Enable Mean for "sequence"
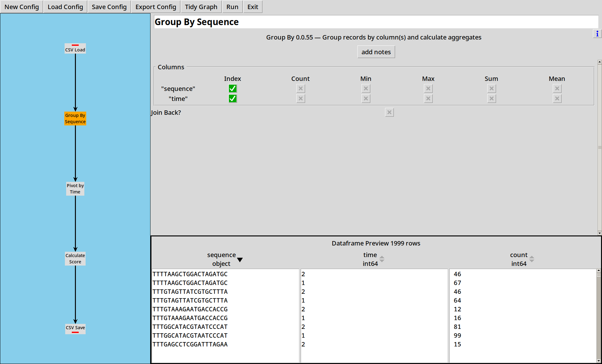The width and height of the screenshot is (602, 364). (x=557, y=89)
